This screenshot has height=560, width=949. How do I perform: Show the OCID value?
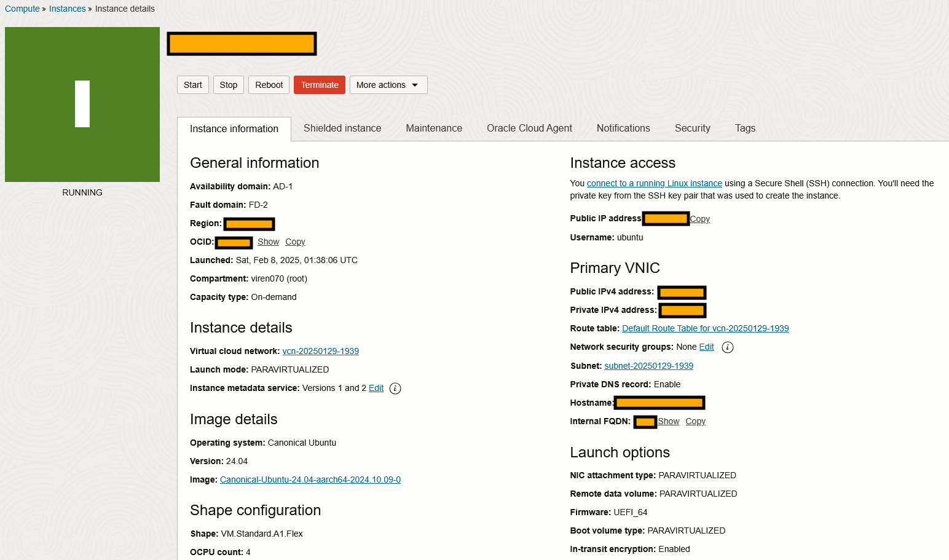point(269,242)
